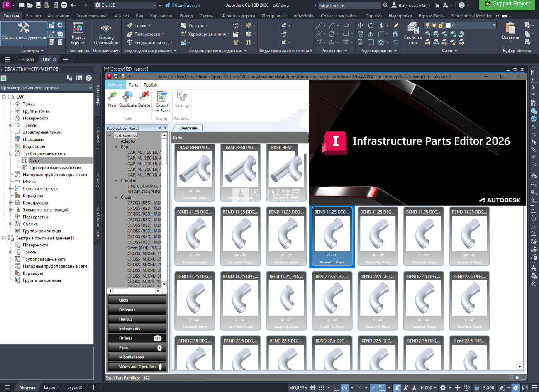
Task: Pin the Navigation Panel
Action: pyautogui.click(x=165, y=128)
